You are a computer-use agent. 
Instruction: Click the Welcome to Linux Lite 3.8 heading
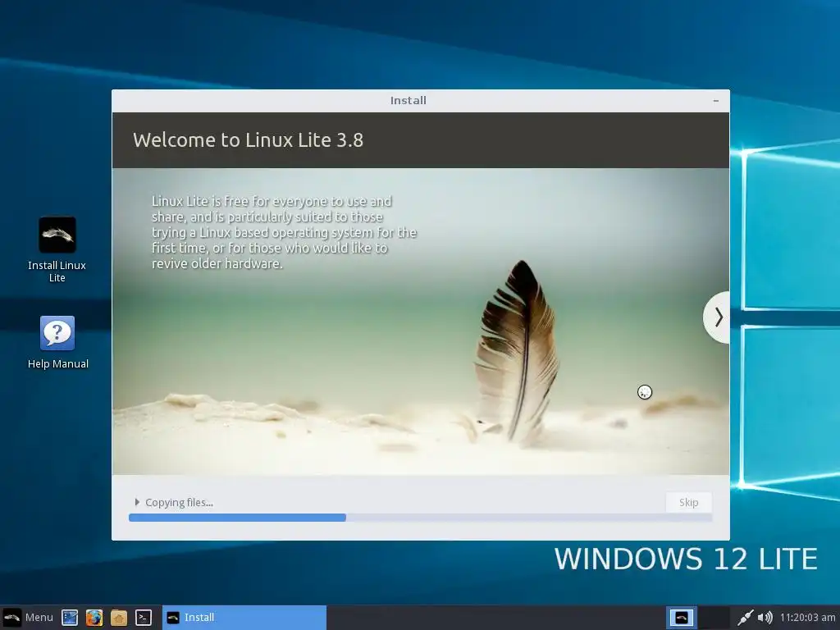pyautogui.click(x=248, y=139)
